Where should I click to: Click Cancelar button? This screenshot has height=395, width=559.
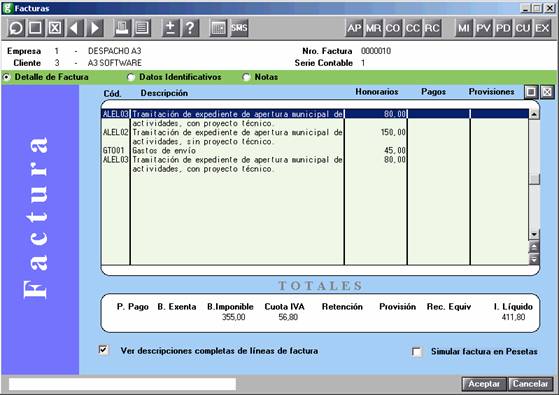[x=530, y=384]
